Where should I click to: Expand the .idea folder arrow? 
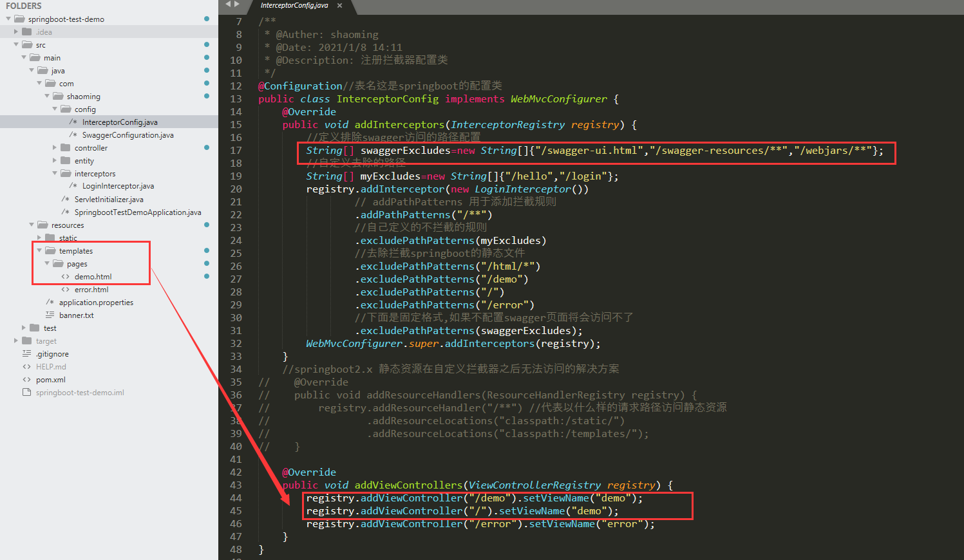[16, 32]
